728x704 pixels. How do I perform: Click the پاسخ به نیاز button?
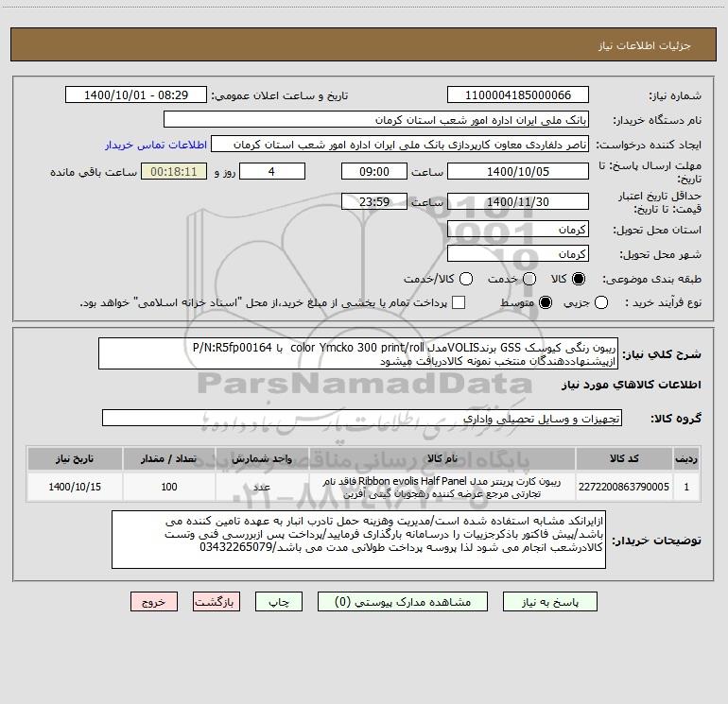(550, 602)
